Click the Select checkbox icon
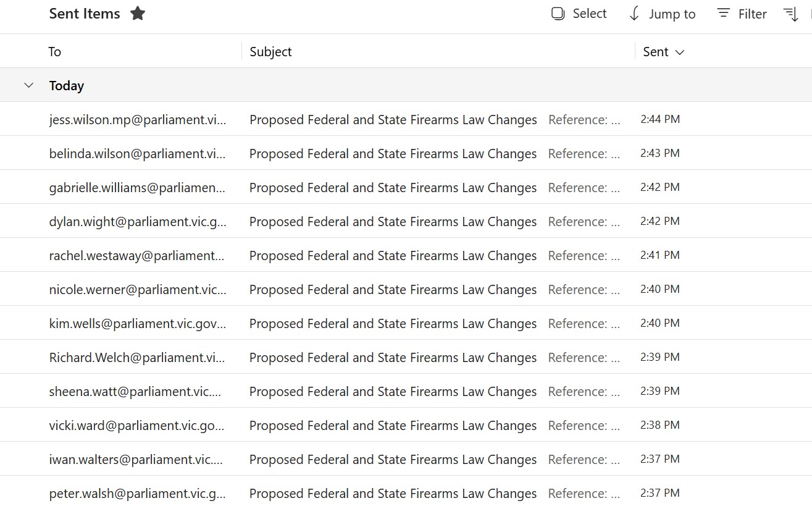This screenshot has width=812, height=506. [x=558, y=14]
